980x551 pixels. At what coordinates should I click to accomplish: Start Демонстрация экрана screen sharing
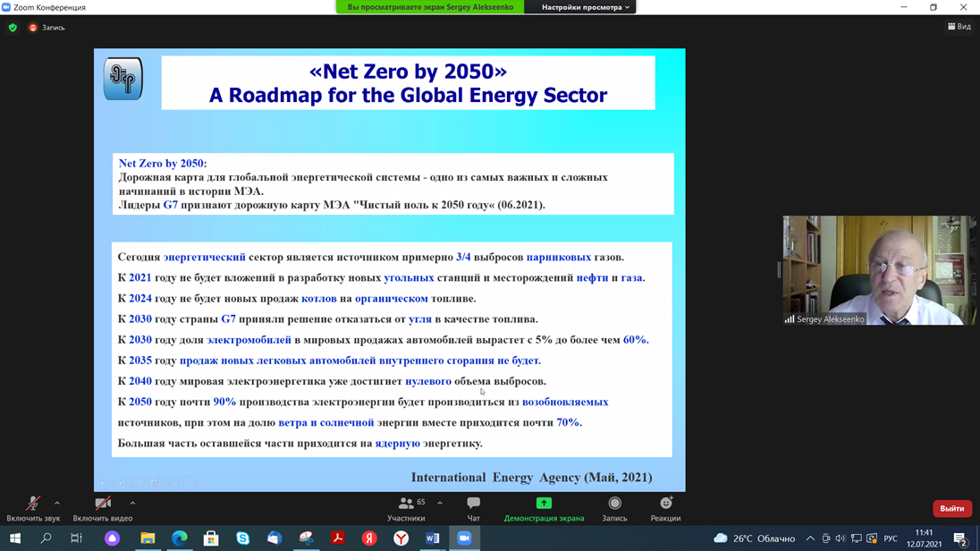point(544,508)
